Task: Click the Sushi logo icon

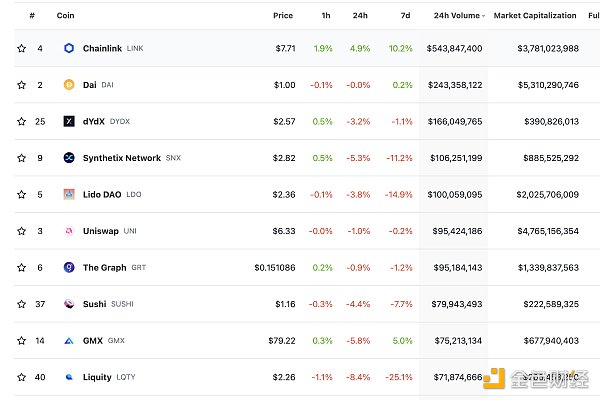Action: tap(69, 304)
